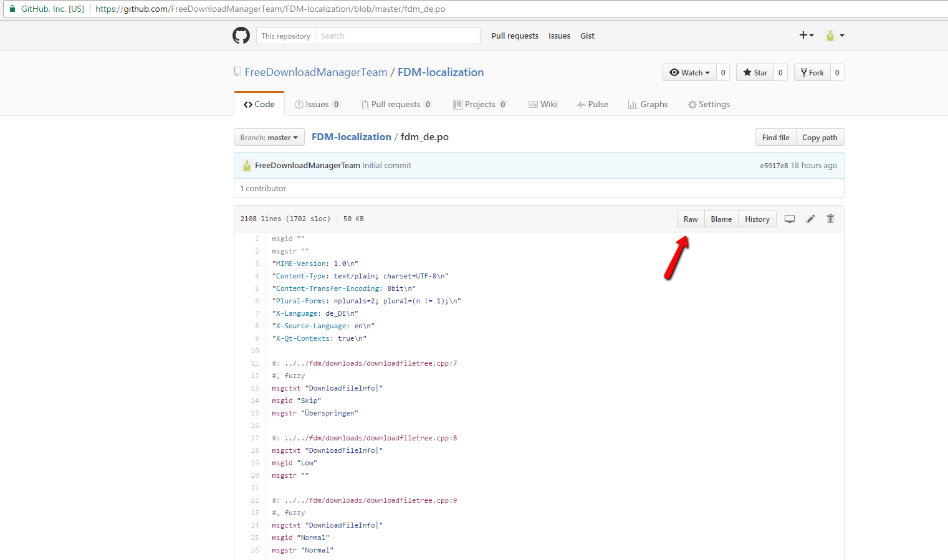Image resolution: width=948 pixels, height=560 pixels.
Task: Open the Blame view
Action: point(721,219)
